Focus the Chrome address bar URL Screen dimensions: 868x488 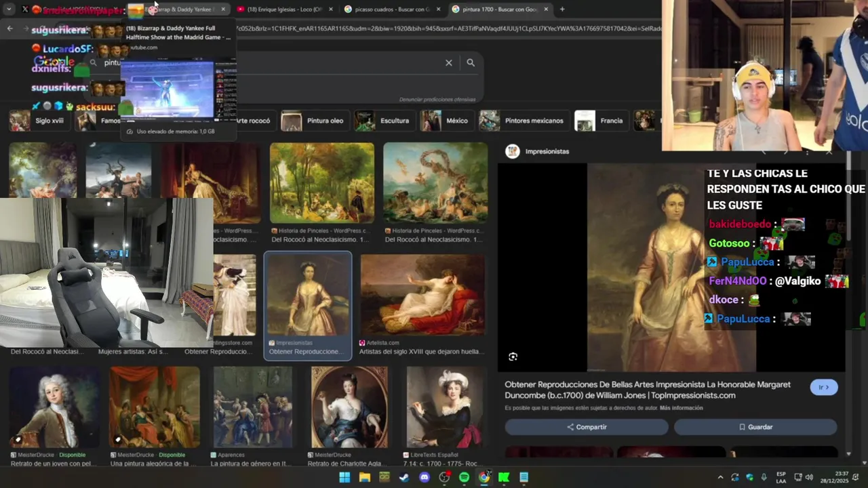(448, 28)
